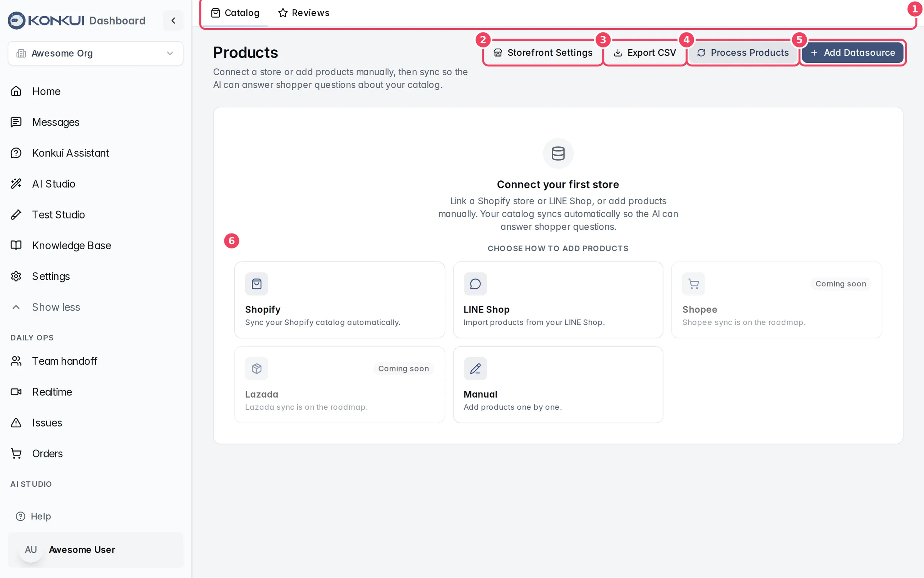The height and width of the screenshot is (578, 924).
Task: Select the Lazada coming soon card
Action: click(340, 385)
